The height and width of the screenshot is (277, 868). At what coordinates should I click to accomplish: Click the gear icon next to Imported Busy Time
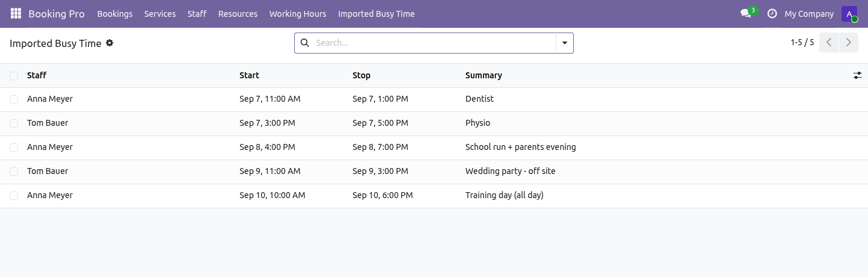pyautogui.click(x=110, y=43)
